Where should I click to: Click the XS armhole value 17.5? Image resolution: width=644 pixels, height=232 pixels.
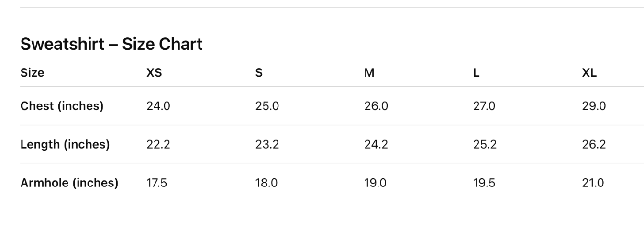click(x=157, y=183)
